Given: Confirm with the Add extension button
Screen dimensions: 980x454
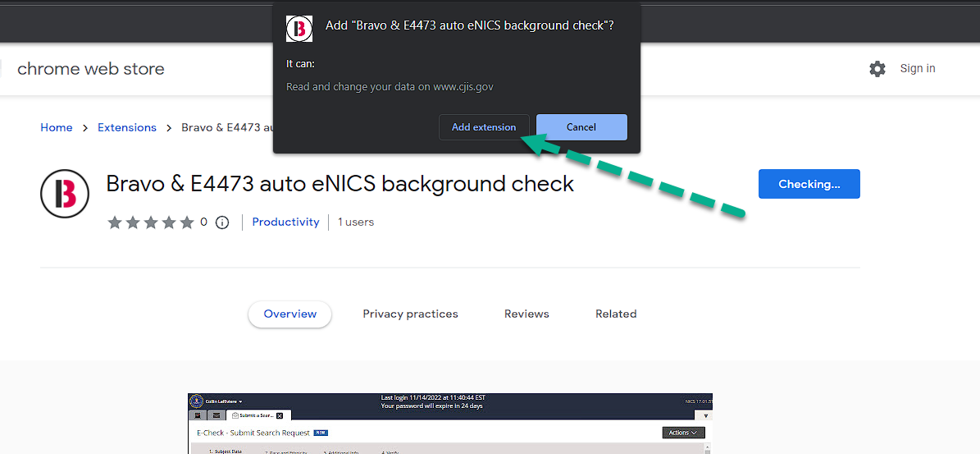Looking at the screenshot, I should click(484, 127).
